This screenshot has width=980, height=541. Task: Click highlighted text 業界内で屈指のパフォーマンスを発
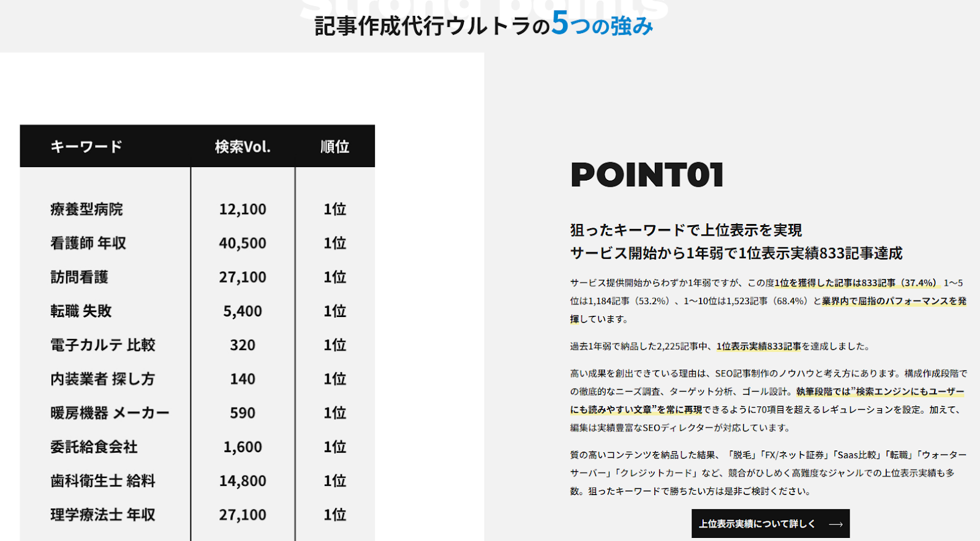894,301
